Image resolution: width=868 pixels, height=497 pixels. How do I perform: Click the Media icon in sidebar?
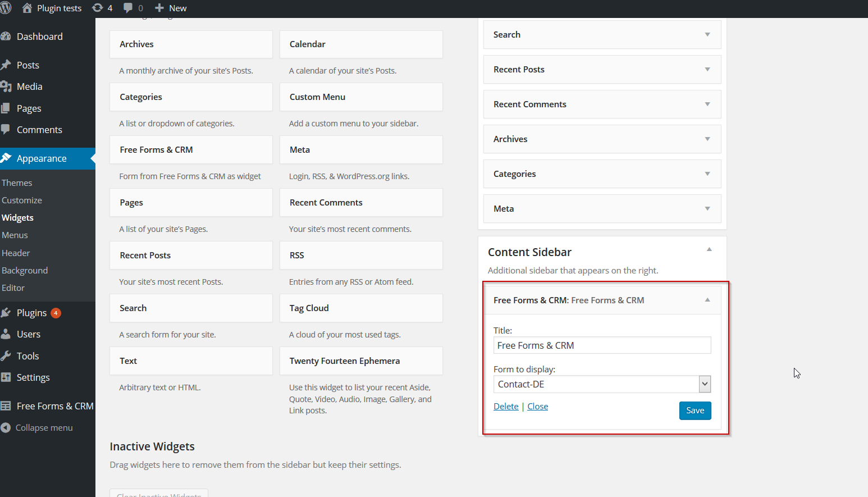tap(6, 86)
